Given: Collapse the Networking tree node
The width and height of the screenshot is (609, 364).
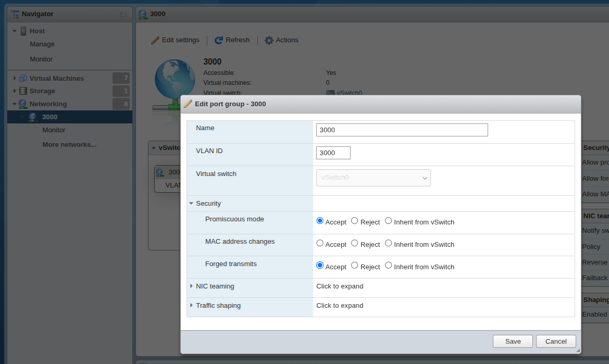Looking at the screenshot, I should point(15,104).
